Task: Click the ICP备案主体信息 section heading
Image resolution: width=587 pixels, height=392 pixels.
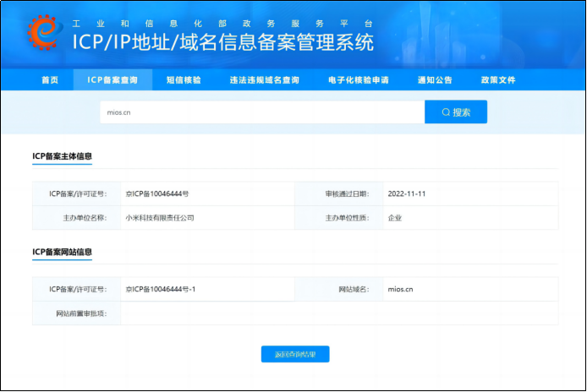Action: 62,156
